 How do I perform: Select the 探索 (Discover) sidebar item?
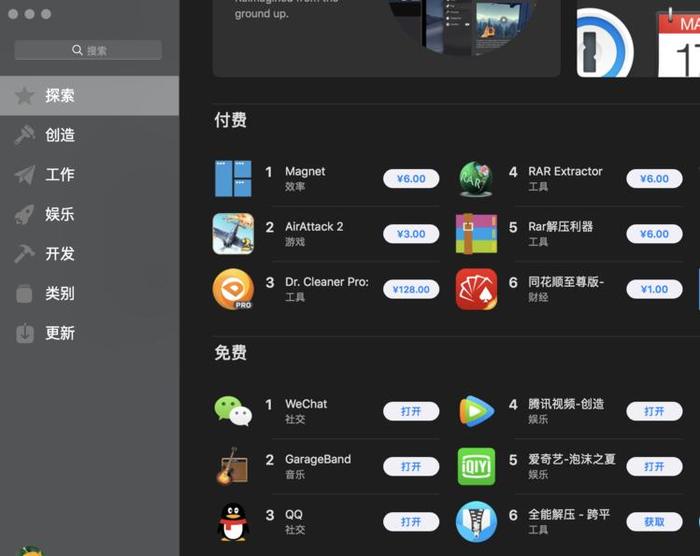click(89, 96)
